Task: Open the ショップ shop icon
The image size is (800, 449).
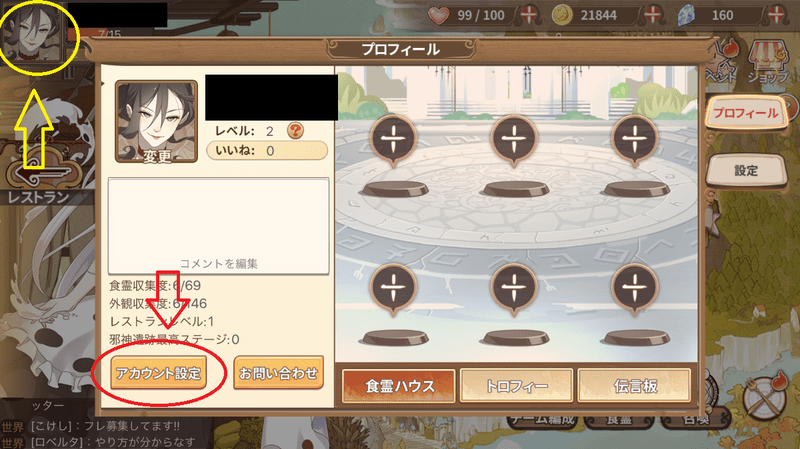Action: (768, 62)
